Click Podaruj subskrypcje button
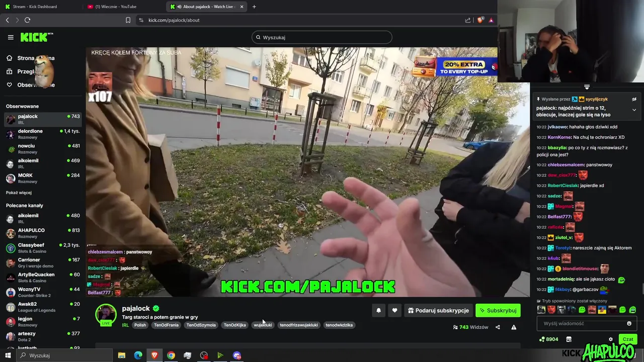Viewport: 644px width, 362px height. (x=439, y=311)
